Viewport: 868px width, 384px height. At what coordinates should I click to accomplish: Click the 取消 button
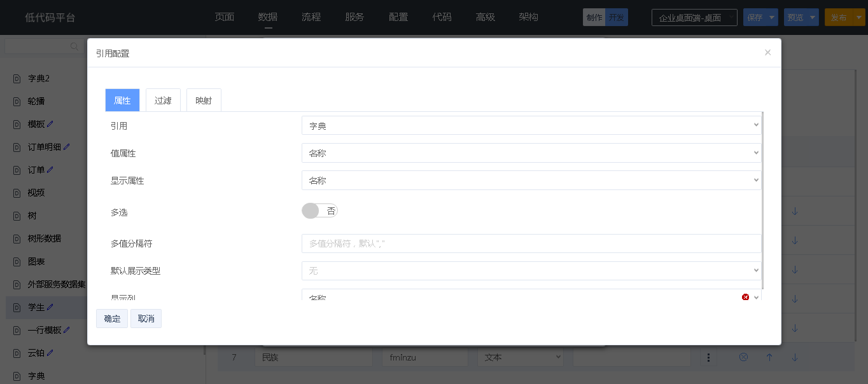tap(146, 319)
